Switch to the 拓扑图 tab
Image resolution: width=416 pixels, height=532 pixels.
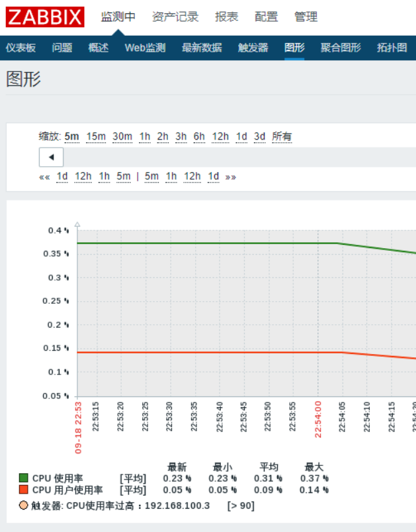coord(392,48)
